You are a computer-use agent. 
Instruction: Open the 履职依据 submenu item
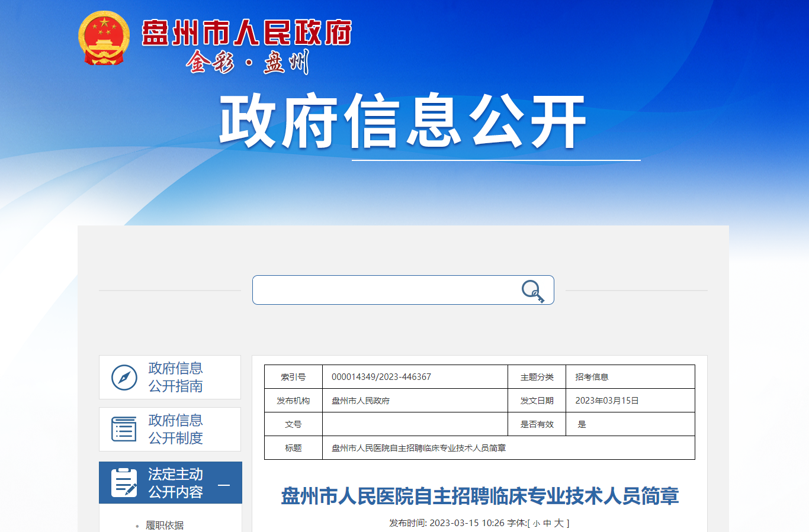165,525
